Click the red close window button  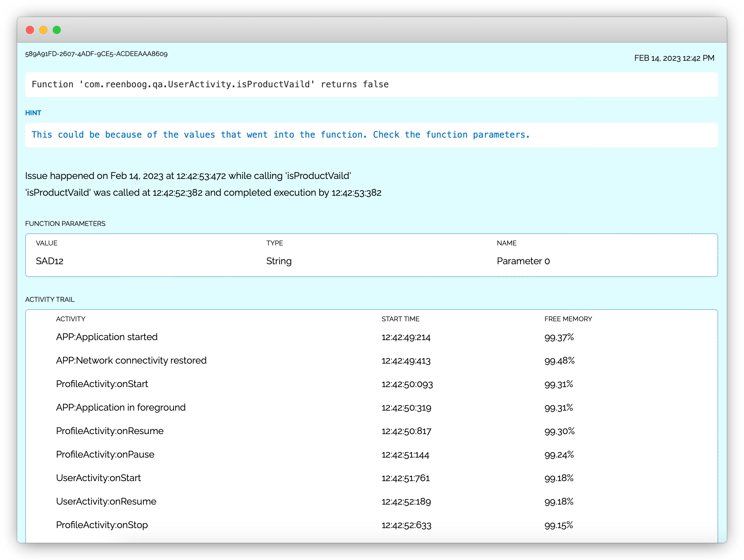click(x=30, y=30)
